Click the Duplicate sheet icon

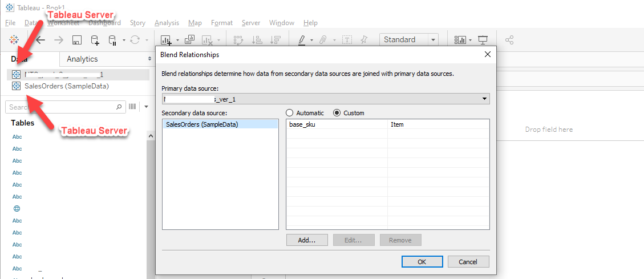click(x=189, y=39)
